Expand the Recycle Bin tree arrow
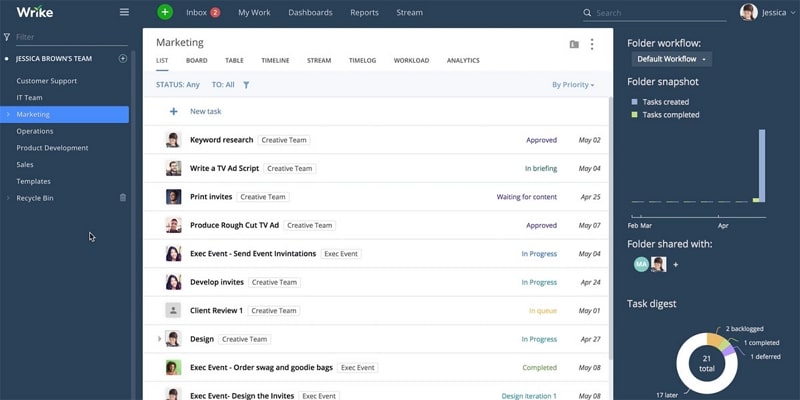The height and width of the screenshot is (400, 800). (8, 198)
